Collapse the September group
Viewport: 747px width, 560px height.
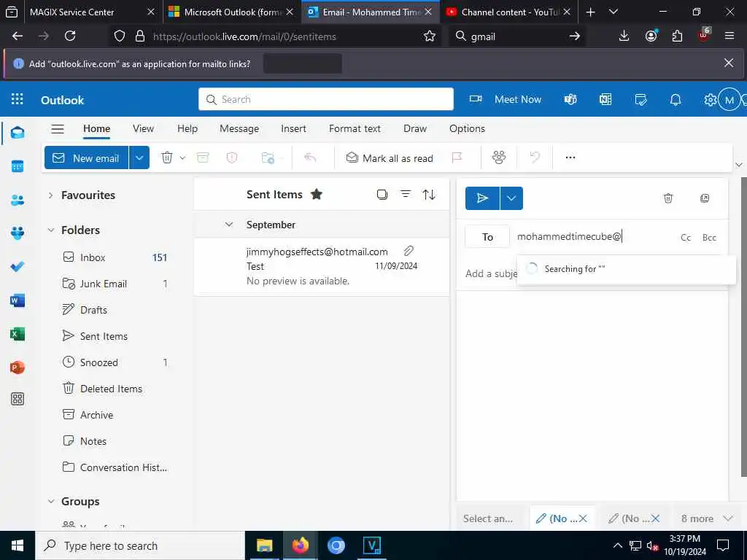[229, 225]
